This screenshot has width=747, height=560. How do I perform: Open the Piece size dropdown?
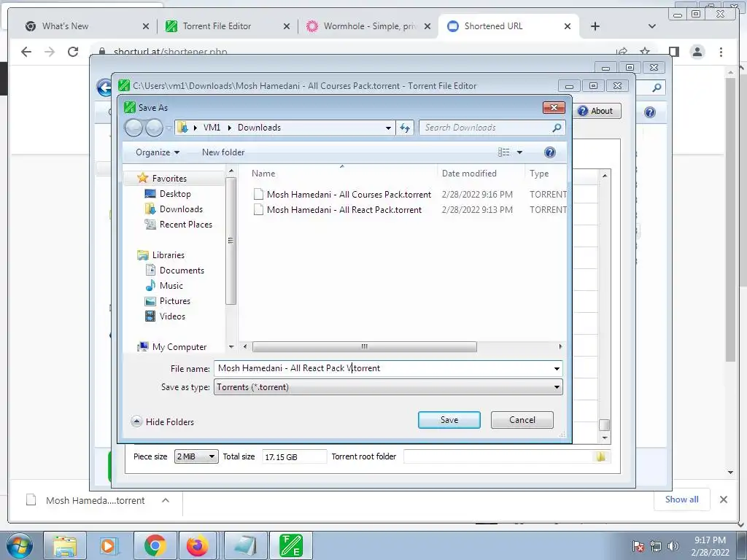click(196, 456)
